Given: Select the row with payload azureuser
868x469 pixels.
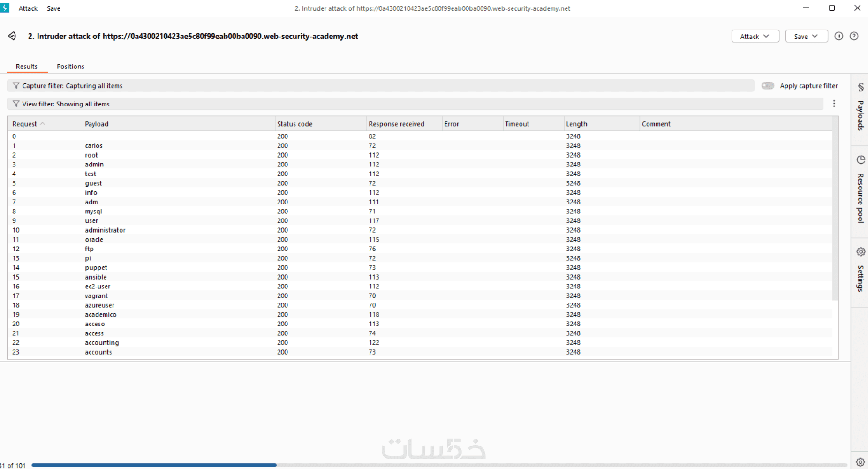Looking at the screenshot, I should click(x=420, y=305).
